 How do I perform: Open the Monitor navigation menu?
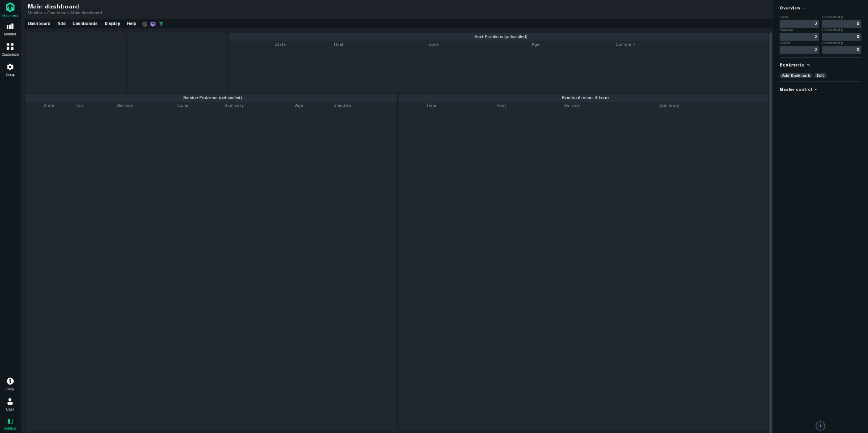(10, 29)
